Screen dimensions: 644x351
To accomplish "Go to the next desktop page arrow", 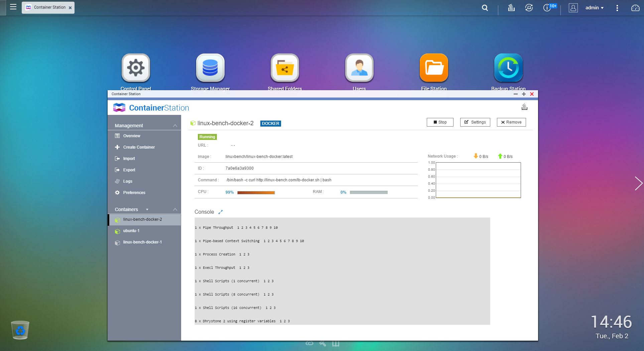I will [x=638, y=183].
